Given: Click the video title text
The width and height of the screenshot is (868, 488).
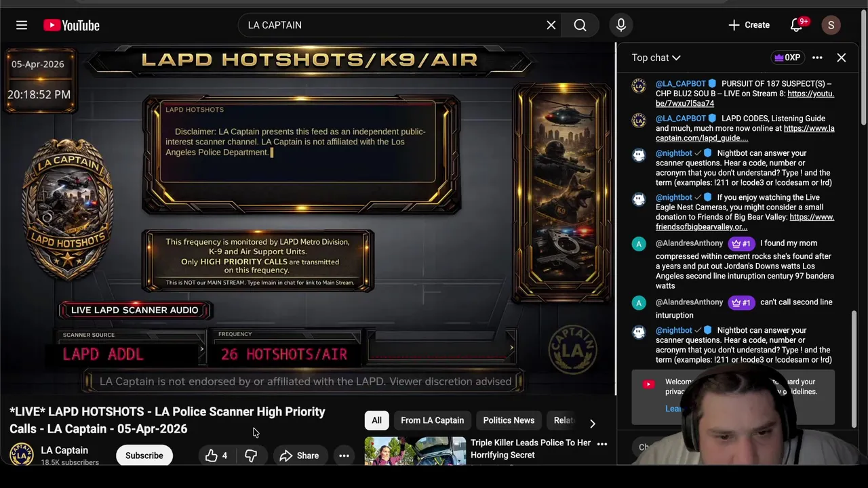Looking at the screenshot, I should [x=167, y=420].
